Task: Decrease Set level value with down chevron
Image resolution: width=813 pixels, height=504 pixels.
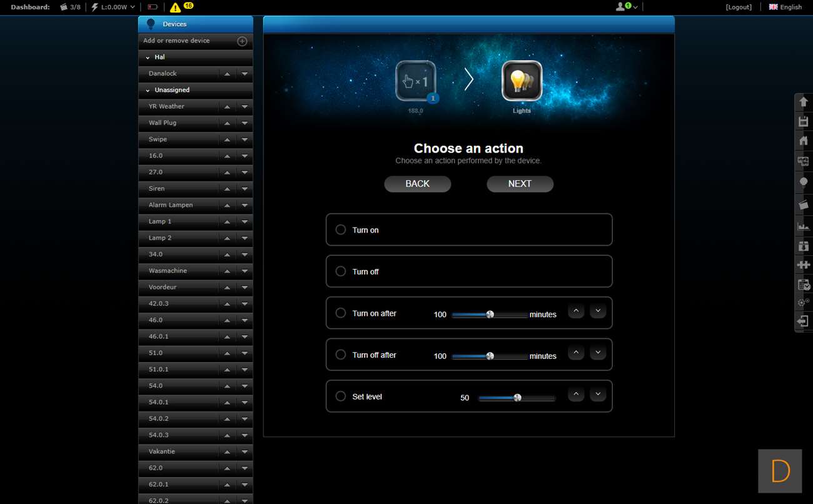Action: [x=598, y=394]
